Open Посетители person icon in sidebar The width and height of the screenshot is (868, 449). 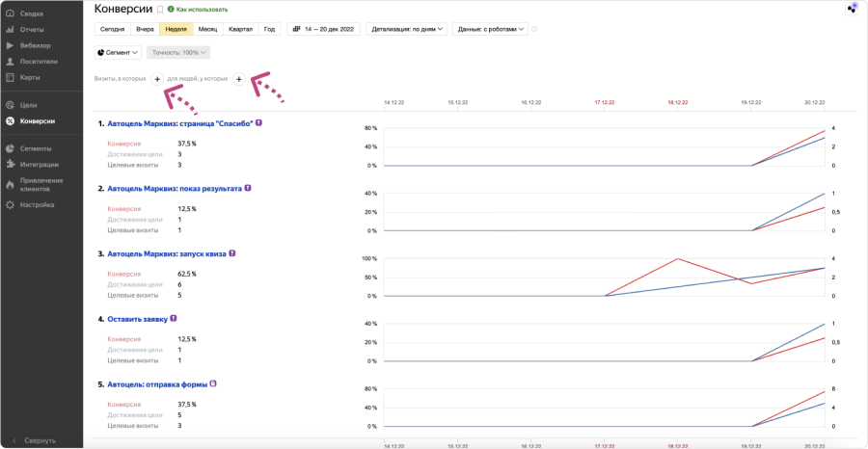(x=10, y=62)
